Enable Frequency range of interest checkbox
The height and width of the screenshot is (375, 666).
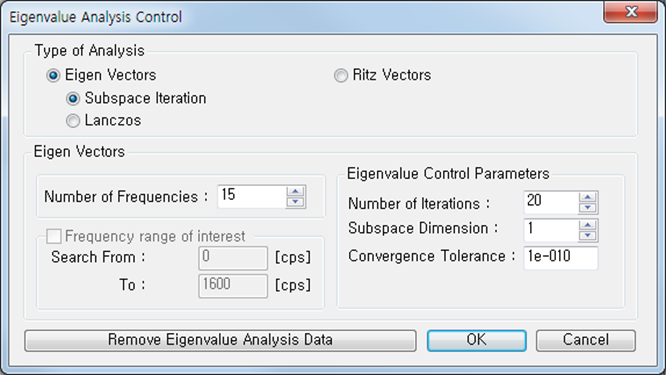[x=54, y=236]
